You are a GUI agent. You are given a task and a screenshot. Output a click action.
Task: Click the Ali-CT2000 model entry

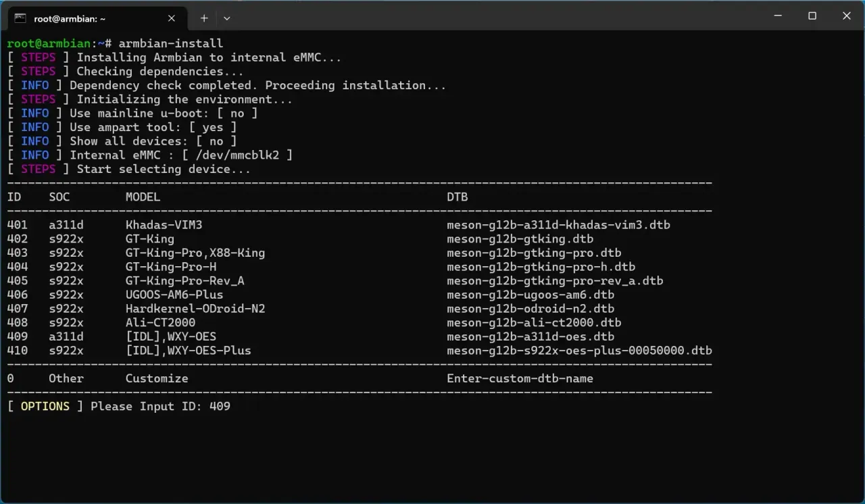pos(160,322)
